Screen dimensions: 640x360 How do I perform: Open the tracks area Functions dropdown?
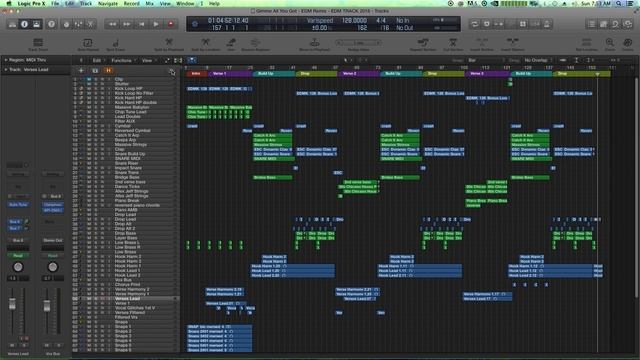point(123,60)
